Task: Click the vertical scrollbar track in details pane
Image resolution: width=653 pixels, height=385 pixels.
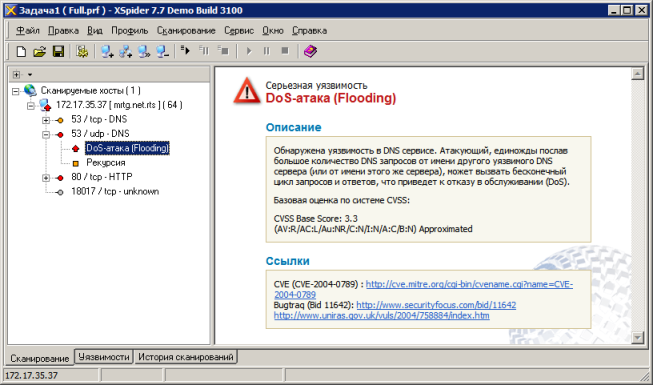Action: [x=638, y=205]
